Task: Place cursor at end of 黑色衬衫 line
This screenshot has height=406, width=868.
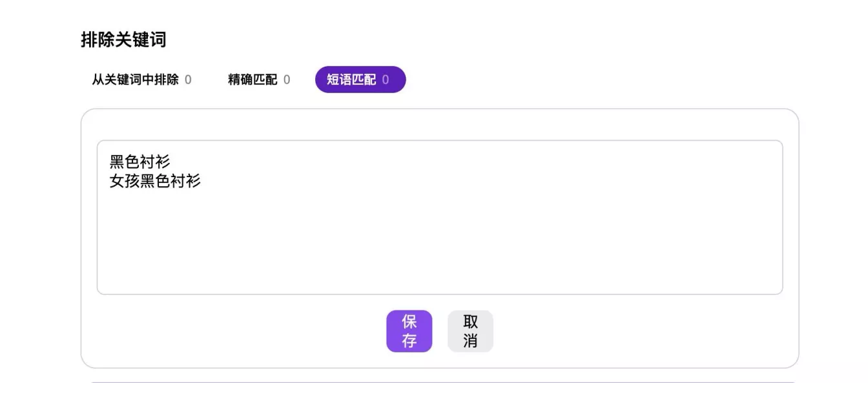Action: pos(171,162)
